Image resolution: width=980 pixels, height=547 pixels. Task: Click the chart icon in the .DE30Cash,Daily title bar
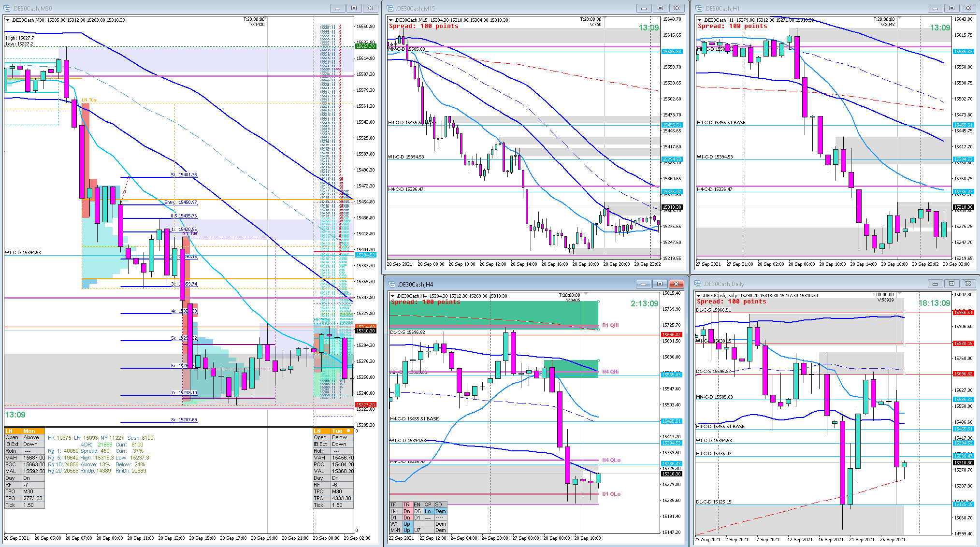click(x=698, y=284)
